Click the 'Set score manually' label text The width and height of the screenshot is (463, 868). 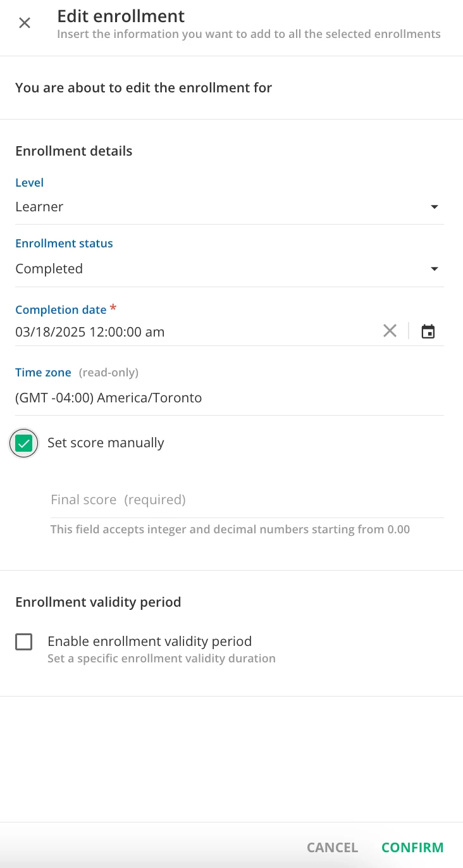tap(106, 443)
